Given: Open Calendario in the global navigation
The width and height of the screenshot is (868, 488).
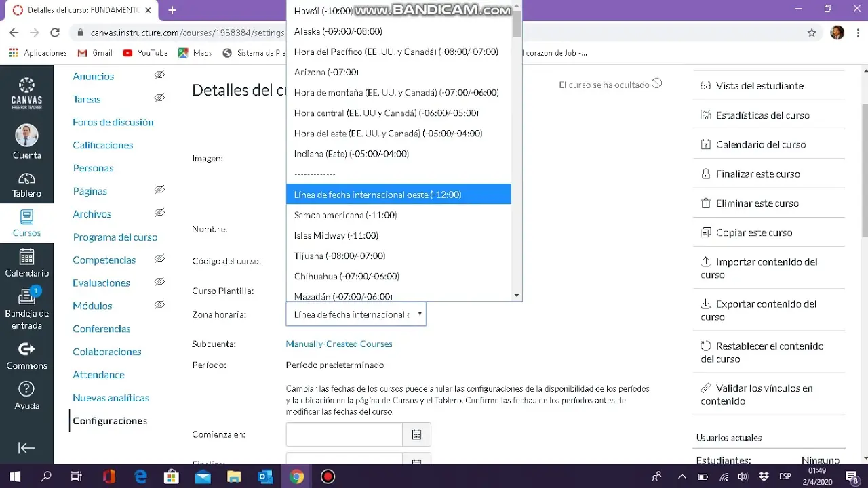Looking at the screenshot, I should (26, 258).
